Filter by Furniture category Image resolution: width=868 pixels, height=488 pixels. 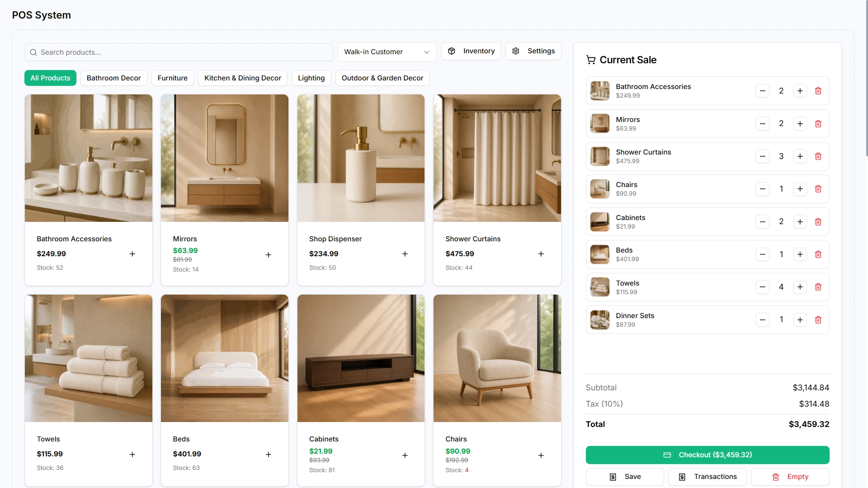pos(173,78)
